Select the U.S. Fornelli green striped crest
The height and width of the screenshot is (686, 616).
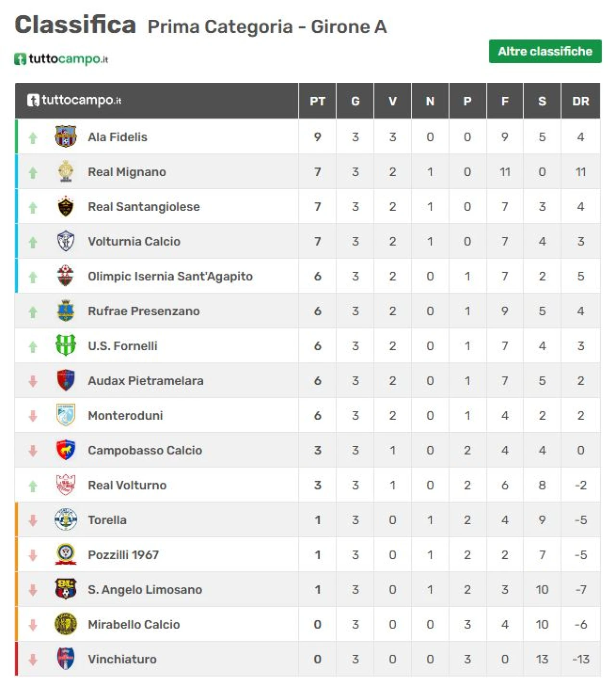[66, 346]
